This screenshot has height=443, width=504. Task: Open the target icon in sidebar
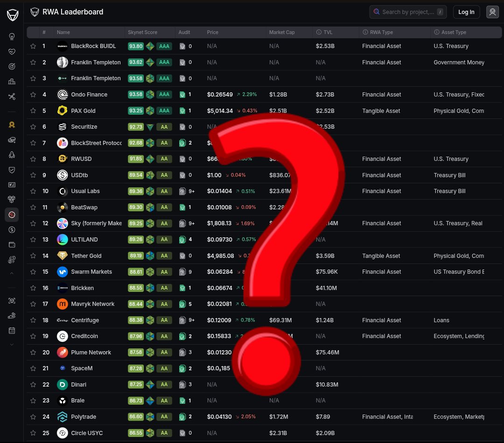point(12,67)
